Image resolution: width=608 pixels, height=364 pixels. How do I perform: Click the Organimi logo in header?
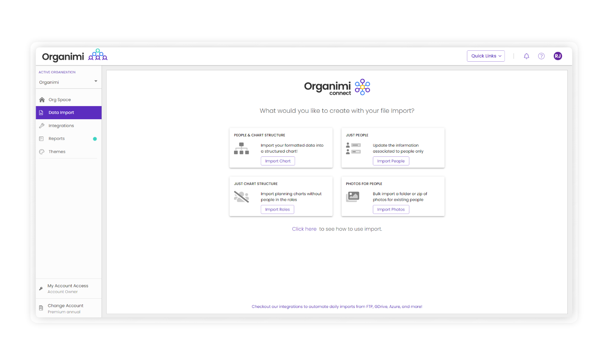click(74, 56)
